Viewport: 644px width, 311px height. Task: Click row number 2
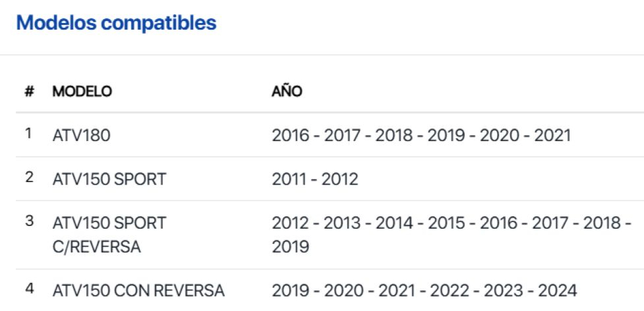29,177
